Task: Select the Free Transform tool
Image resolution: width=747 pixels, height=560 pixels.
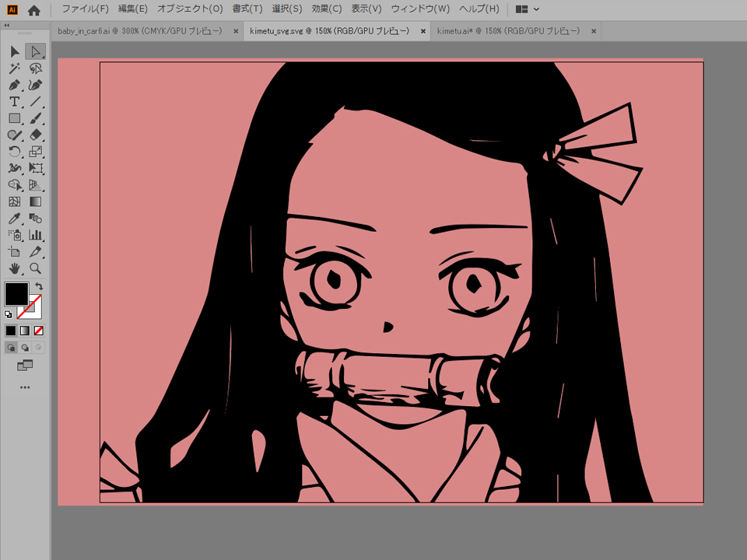Action: coord(35,169)
